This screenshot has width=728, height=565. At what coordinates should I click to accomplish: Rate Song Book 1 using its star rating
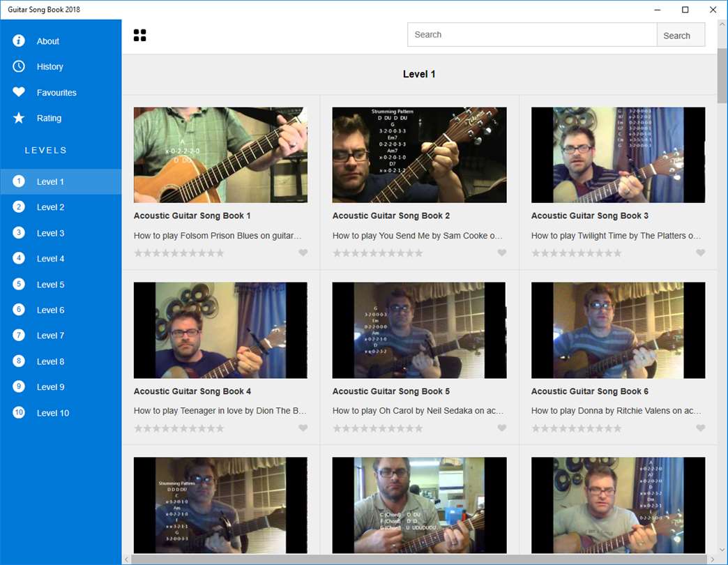point(179,253)
